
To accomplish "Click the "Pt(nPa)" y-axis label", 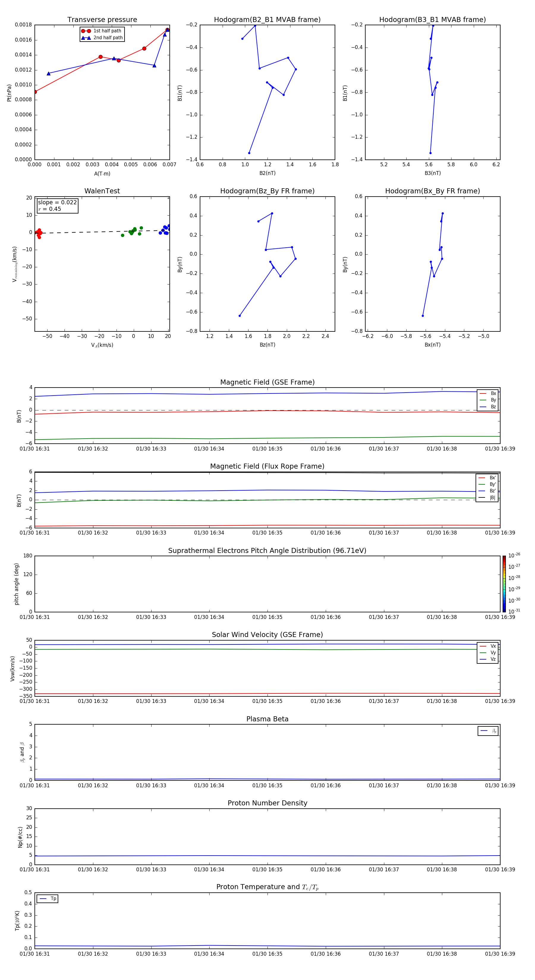I will (x=9, y=92).
